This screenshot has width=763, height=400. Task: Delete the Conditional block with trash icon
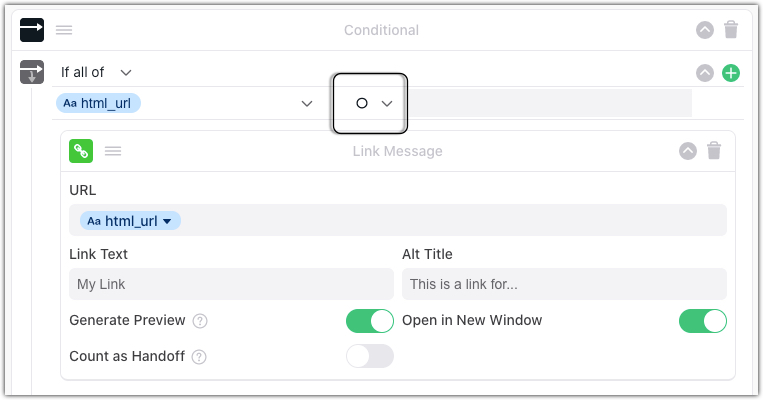pyautogui.click(x=731, y=30)
